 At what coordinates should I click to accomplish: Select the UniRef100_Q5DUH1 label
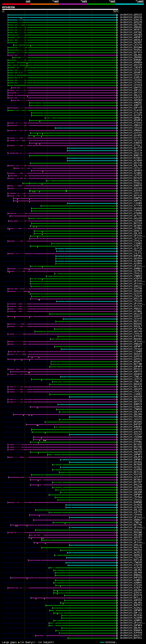pyautogui.click(x=131, y=27)
